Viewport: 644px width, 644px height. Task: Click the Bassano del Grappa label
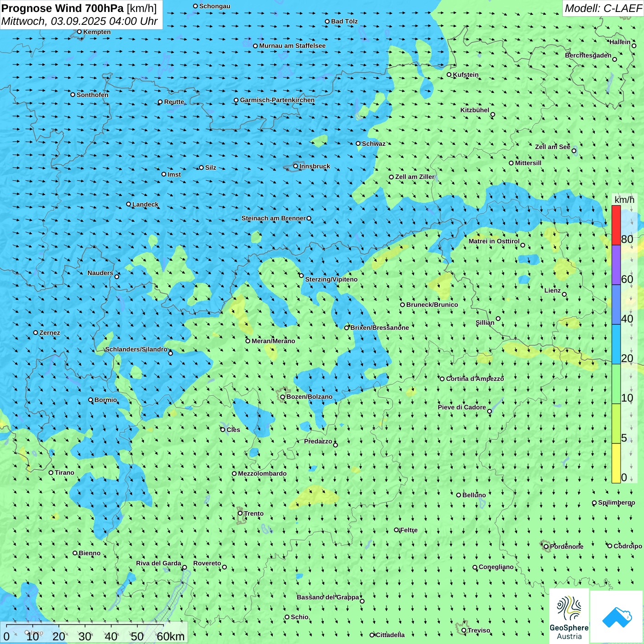[x=328, y=597]
